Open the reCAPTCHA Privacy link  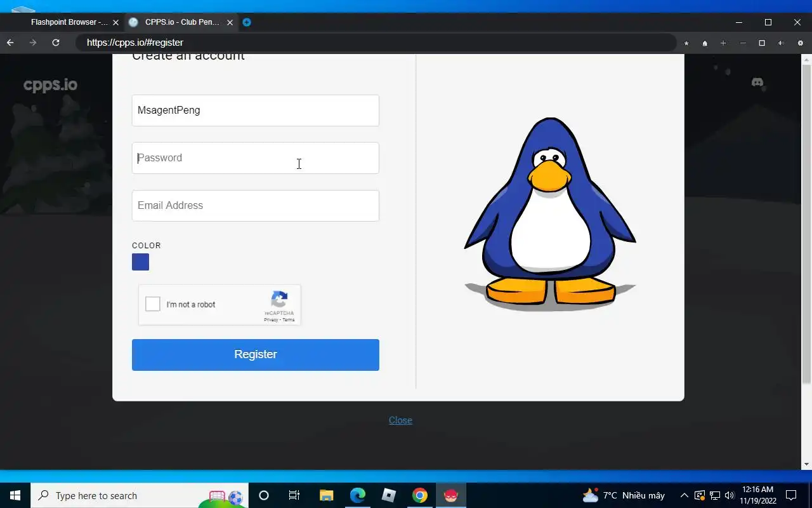pyautogui.click(x=271, y=320)
